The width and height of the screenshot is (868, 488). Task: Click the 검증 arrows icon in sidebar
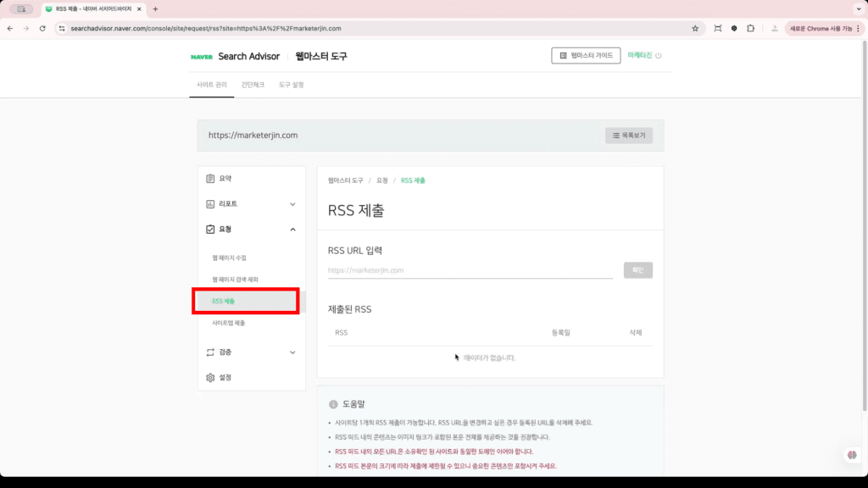click(x=211, y=352)
